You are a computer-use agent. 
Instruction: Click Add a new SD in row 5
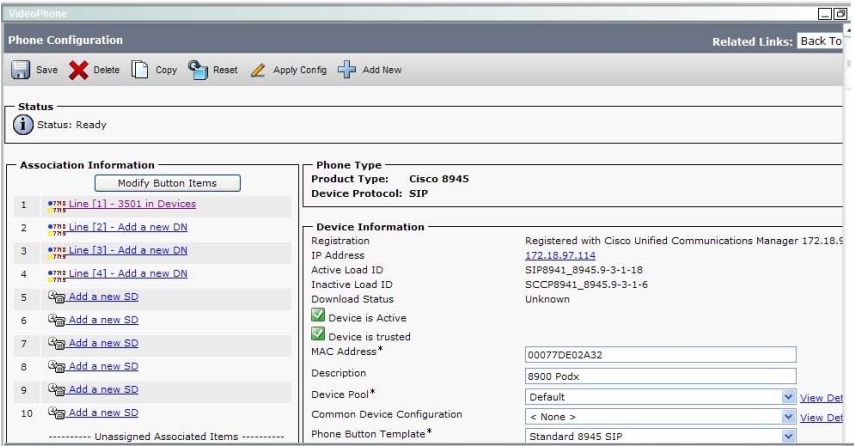(x=103, y=297)
